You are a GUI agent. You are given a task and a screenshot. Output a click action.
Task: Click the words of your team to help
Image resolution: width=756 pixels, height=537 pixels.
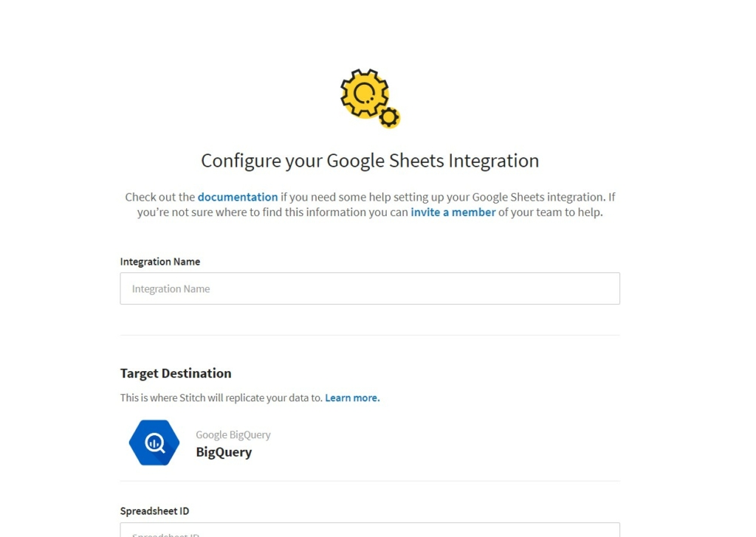coord(550,212)
